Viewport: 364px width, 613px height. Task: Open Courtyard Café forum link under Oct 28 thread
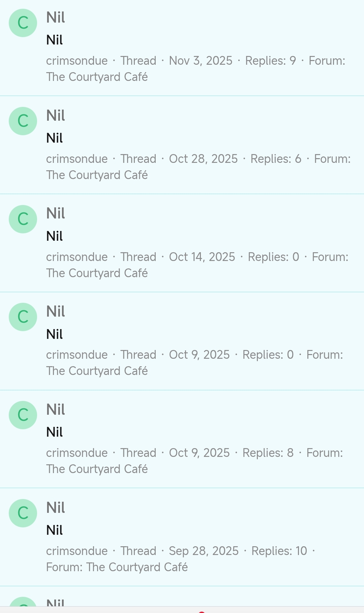pos(97,175)
